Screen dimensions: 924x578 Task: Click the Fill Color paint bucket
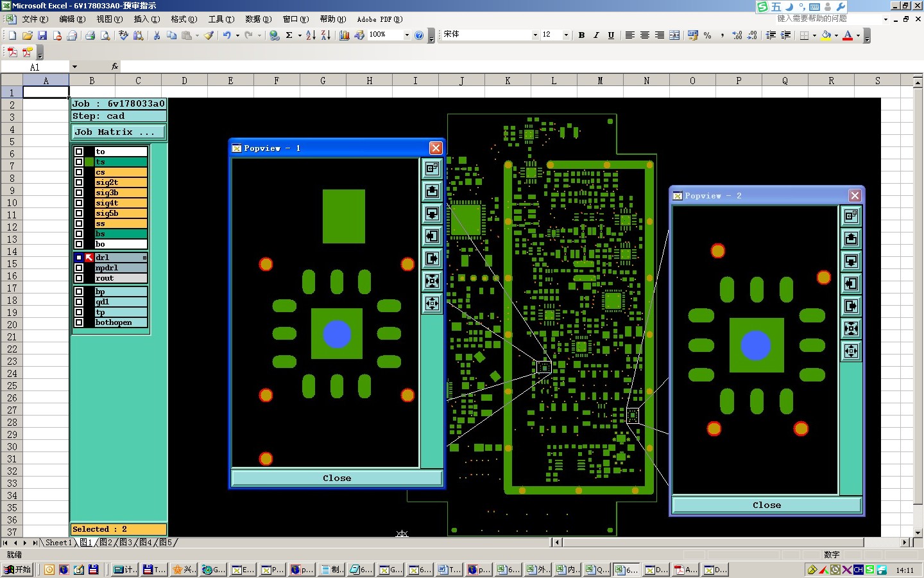[826, 35]
